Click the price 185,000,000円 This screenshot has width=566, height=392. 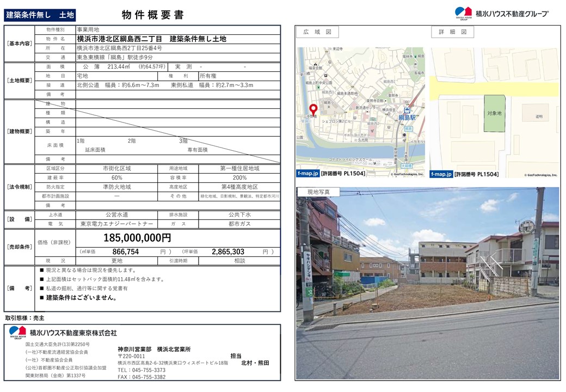pyautogui.click(x=137, y=238)
